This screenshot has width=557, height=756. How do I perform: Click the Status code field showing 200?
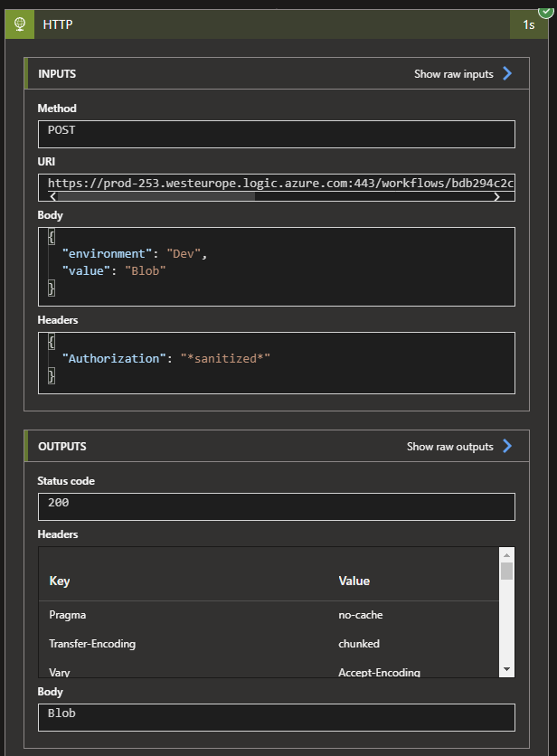276,506
